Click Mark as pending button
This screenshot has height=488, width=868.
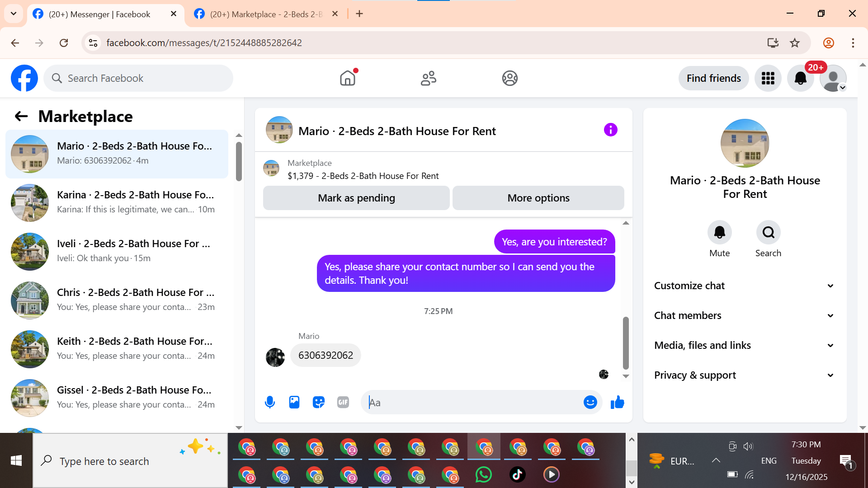[x=356, y=198]
